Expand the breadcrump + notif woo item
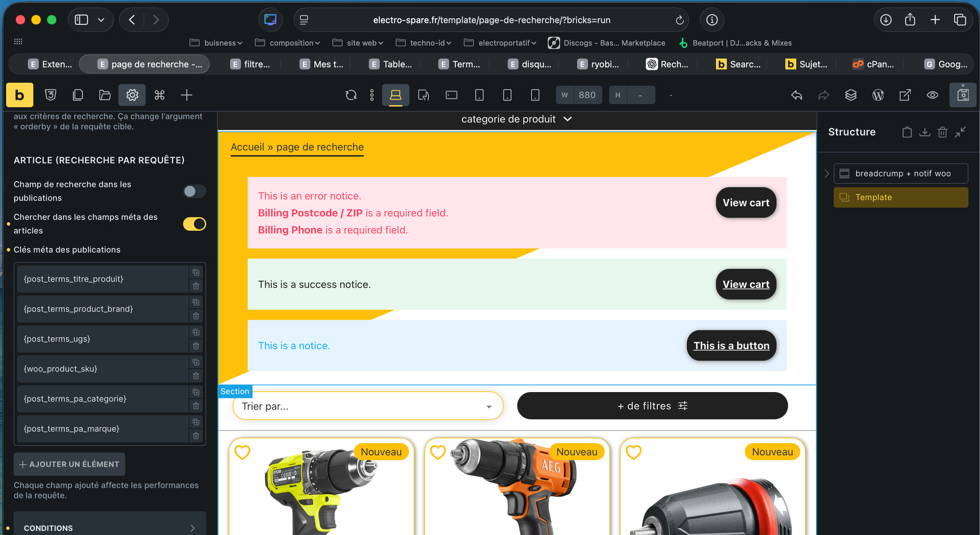The height and width of the screenshot is (535, 980). pyautogui.click(x=826, y=174)
